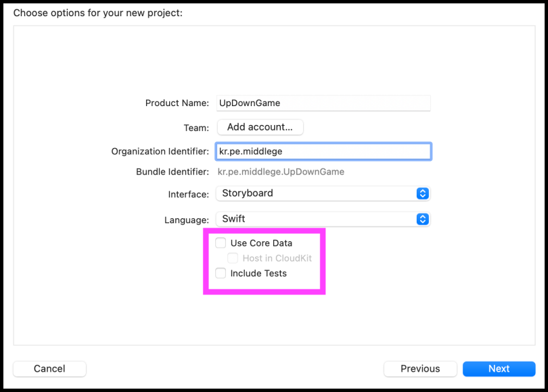
Task: Tick the Include Tests checkbox
Action: coord(221,273)
